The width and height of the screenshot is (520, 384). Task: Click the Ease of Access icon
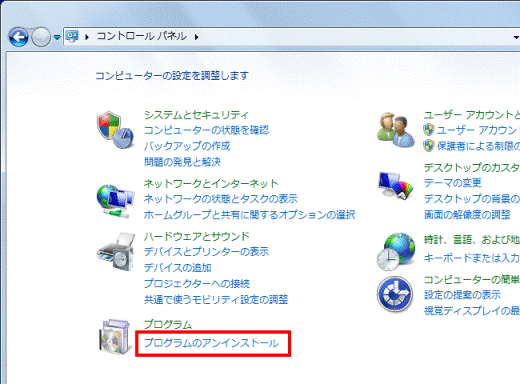(x=395, y=294)
